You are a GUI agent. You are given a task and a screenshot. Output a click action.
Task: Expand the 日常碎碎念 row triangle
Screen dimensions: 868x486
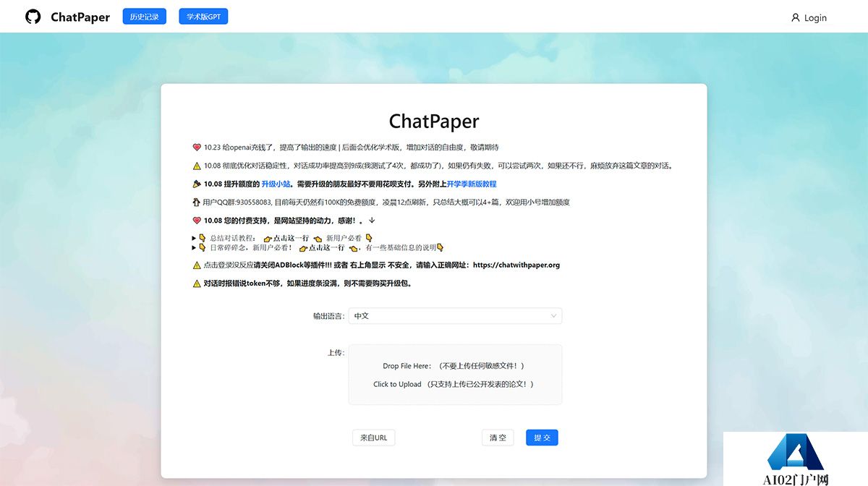(x=194, y=247)
